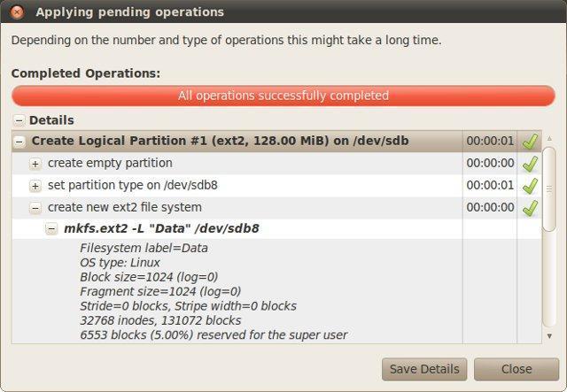
Task: Collapse the Details section
Action: 18,120
